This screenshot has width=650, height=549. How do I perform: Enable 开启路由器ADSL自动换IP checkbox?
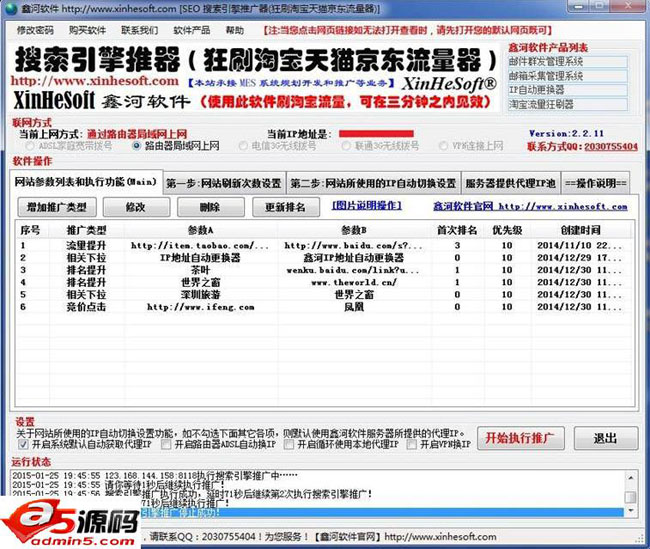pyautogui.click(x=166, y=445)
